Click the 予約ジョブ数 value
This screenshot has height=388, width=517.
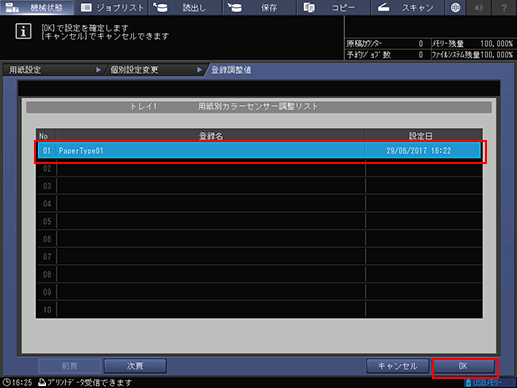coord(421,55)
